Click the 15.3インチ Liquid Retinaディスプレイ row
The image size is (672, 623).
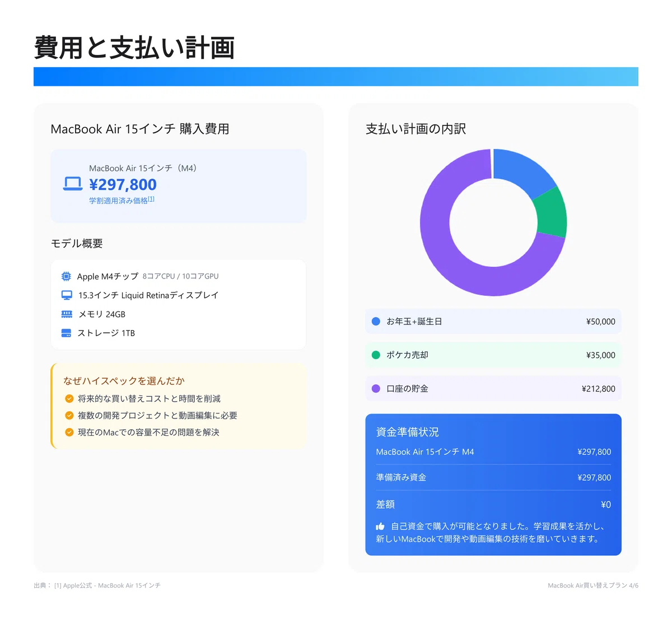(178, 295)
